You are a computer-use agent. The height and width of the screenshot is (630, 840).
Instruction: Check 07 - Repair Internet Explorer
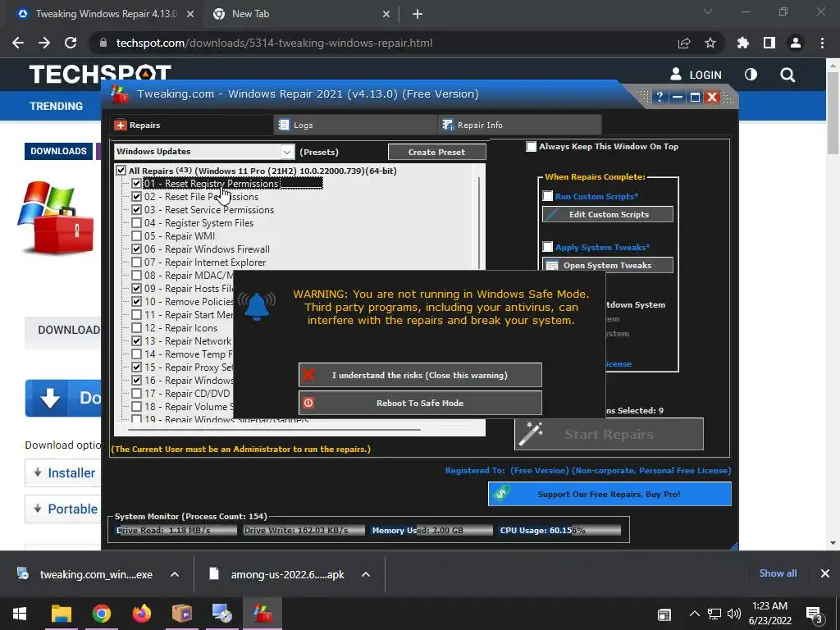click(137, 262)
